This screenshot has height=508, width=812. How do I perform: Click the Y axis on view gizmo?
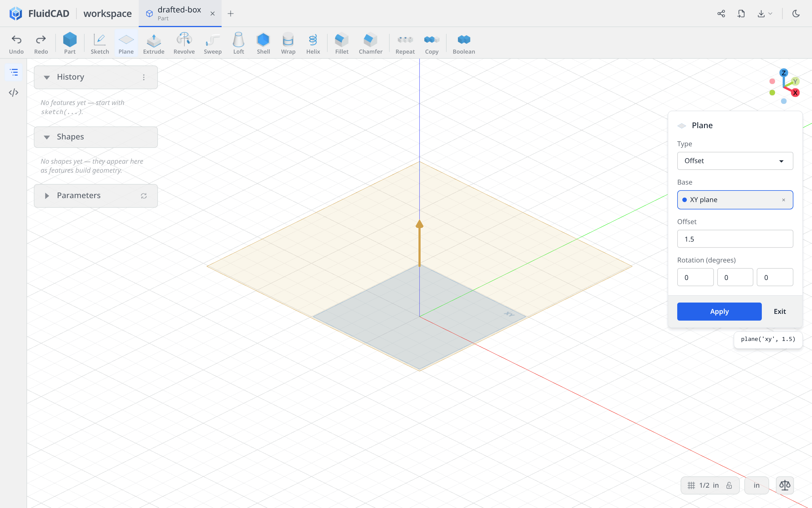(x=795, y=81)
